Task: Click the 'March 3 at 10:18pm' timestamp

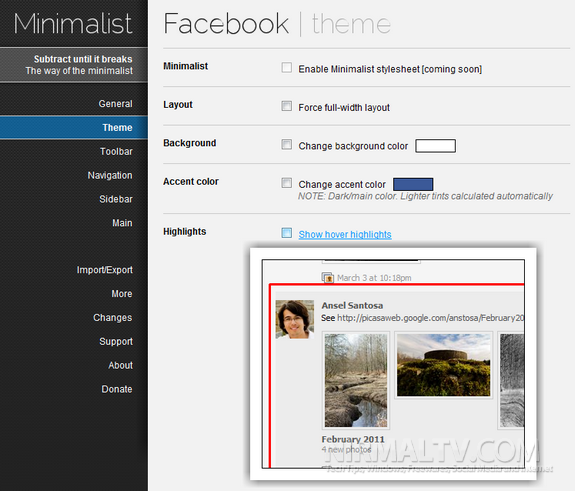Action: 374,278
